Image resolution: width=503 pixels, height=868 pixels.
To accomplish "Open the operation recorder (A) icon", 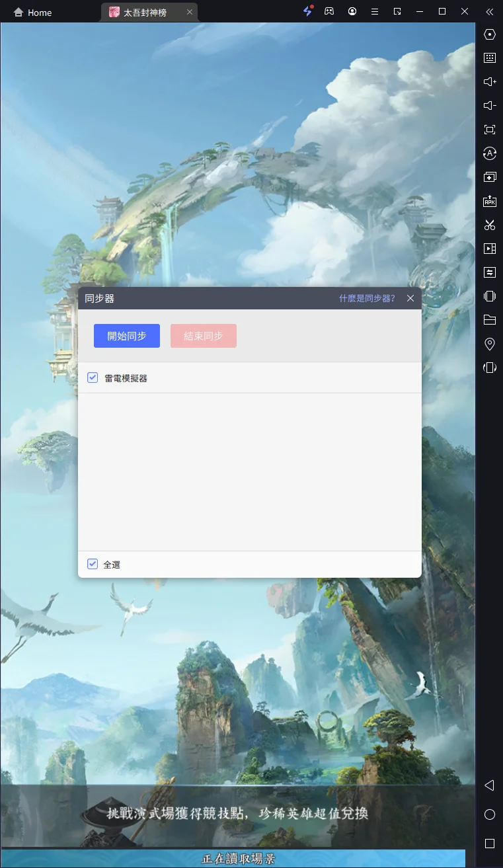I will pos(489,153).
